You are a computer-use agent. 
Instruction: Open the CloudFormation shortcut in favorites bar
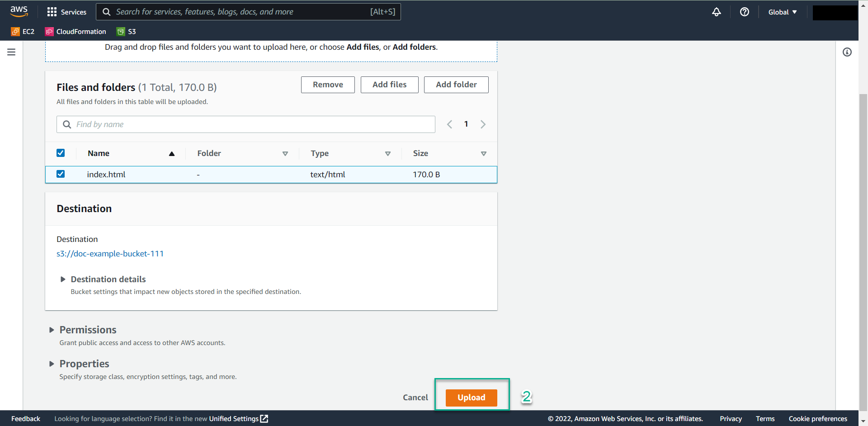pos(76,32)
